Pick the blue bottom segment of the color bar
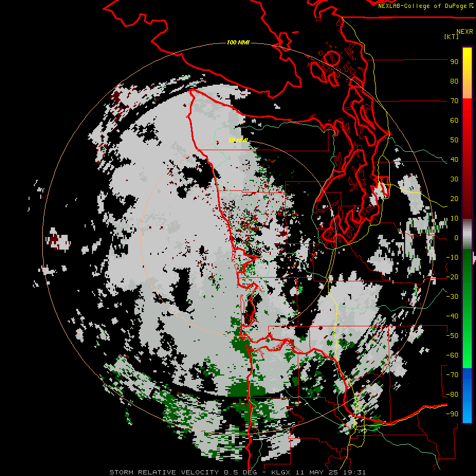The width and height of the screenshot is (476, 476). [x=467, y=396]
